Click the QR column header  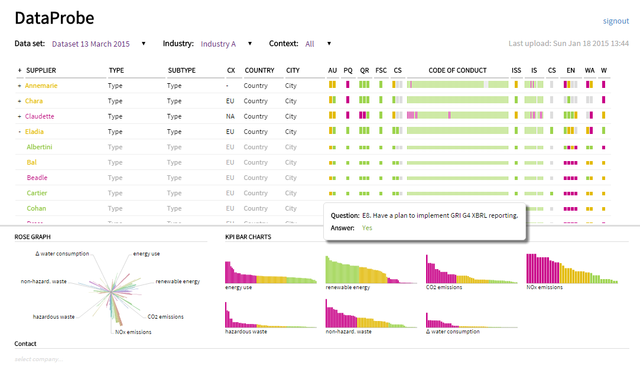(364, 70)
